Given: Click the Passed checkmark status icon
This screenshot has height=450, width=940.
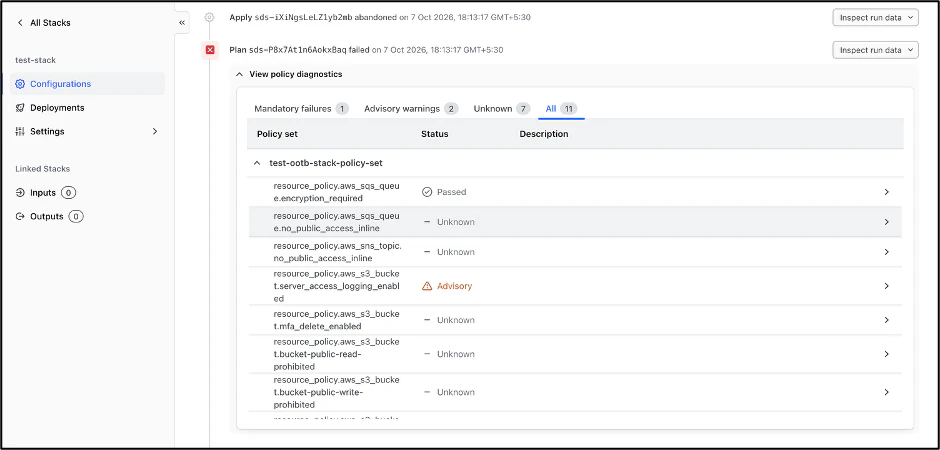Looking at the screenshot, I should 427,192.
